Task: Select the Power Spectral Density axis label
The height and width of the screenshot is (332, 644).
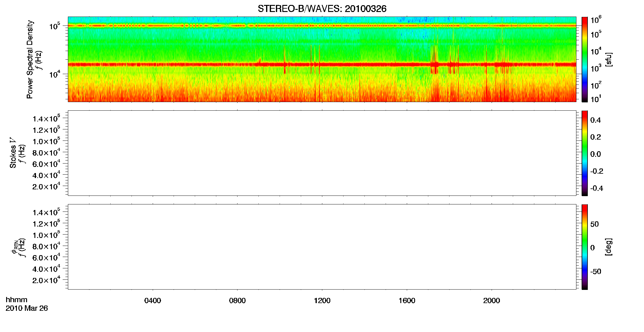Action: point(30,59)
